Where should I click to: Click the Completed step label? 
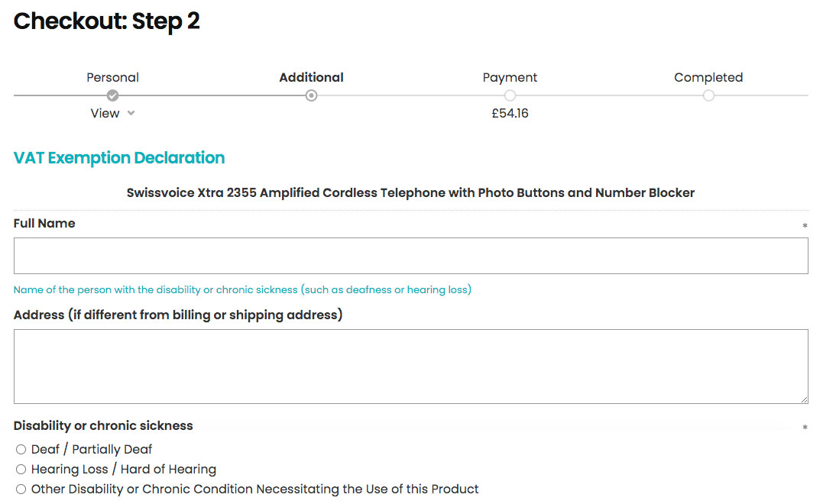[x=708, y=77]
